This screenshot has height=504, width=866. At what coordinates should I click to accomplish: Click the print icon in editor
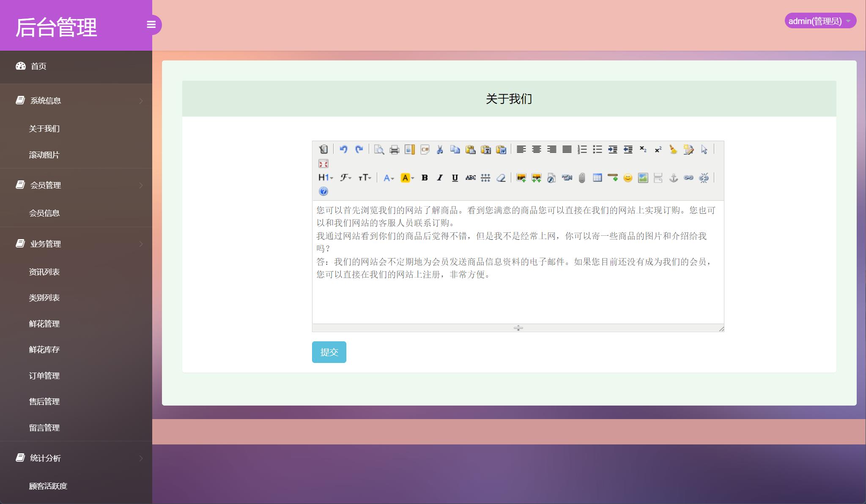click(394, 150)
